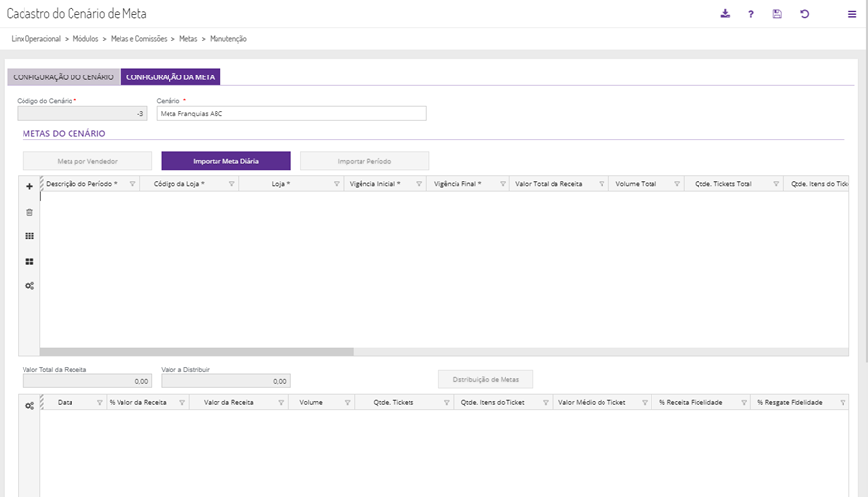Filter the Volume Total column

click(x=677, y=184)
